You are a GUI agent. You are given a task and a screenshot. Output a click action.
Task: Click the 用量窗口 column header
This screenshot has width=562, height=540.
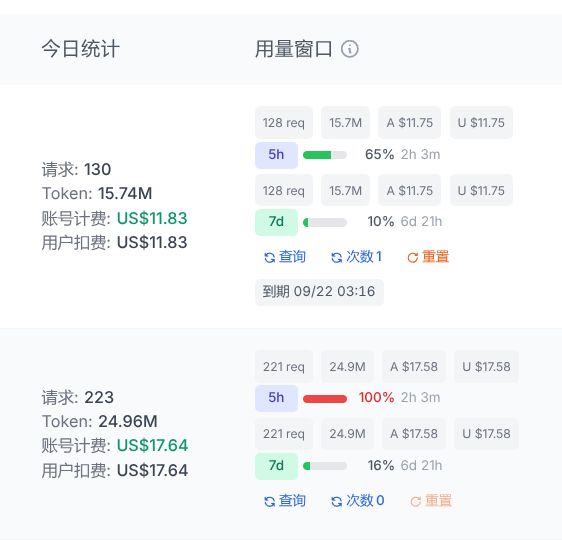293,49
